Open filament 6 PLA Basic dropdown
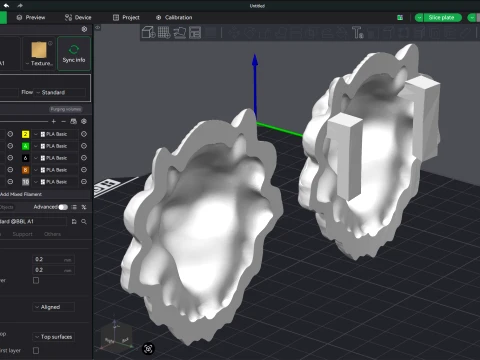 click(55, 158)
